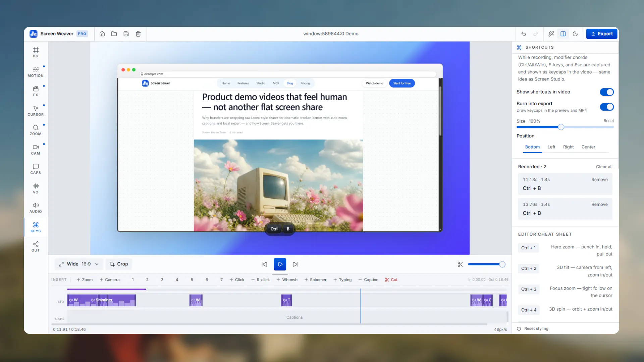Click the scissors split icon beside zoom slider
This screenshot has width=644, height=362.
[460, 264]
